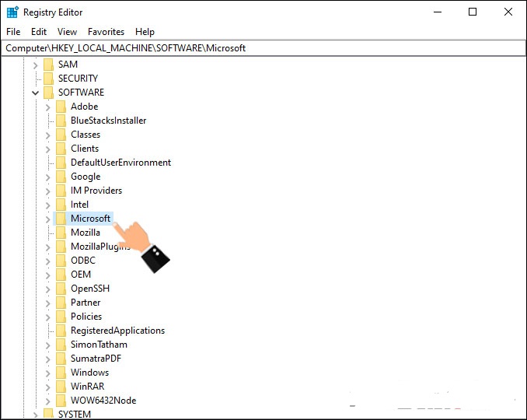Screen dimensions: 527x420
Task: Select the DefaultUserEnvironment key label
Action: (x=121, y=163)
